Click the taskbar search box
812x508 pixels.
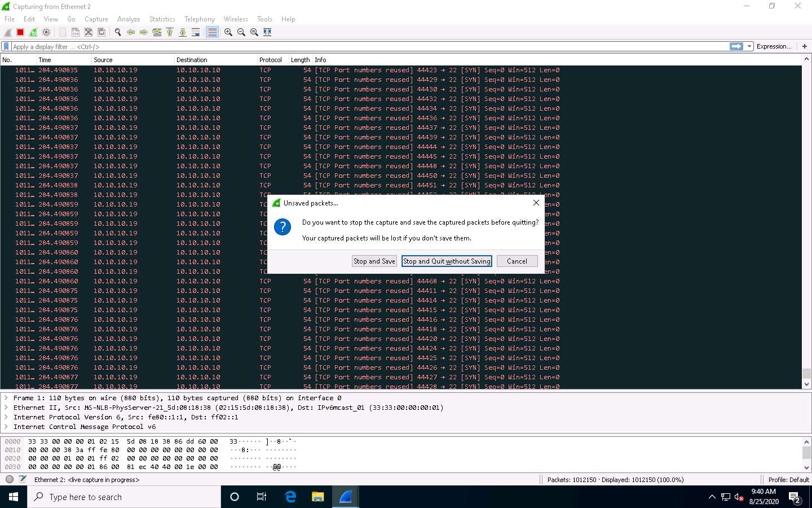tap(124, 497)
